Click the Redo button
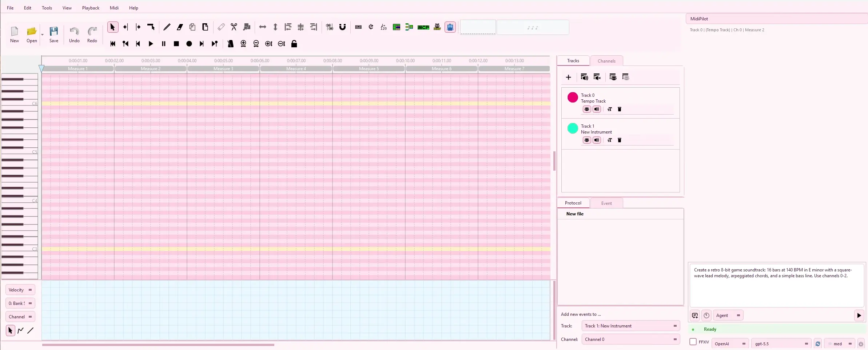The image size is (868, 350). click(92, 35)
